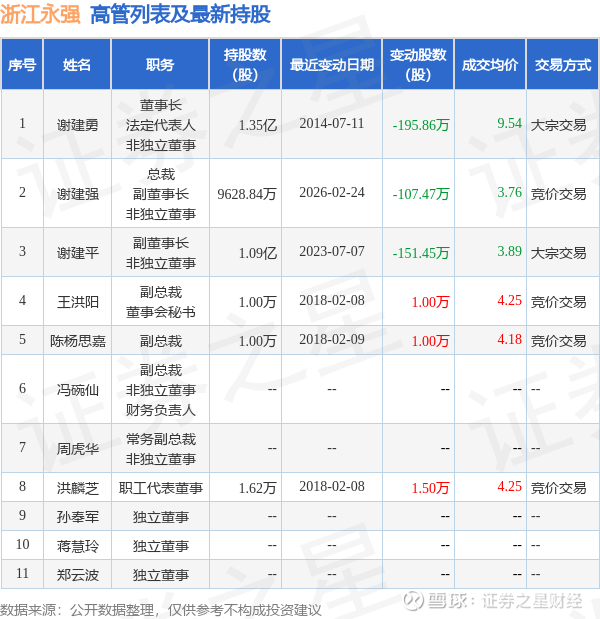Viewport: 600px width, 619px height.
Task: Select the name 洪麟芝
Action: tap(77, 488)
